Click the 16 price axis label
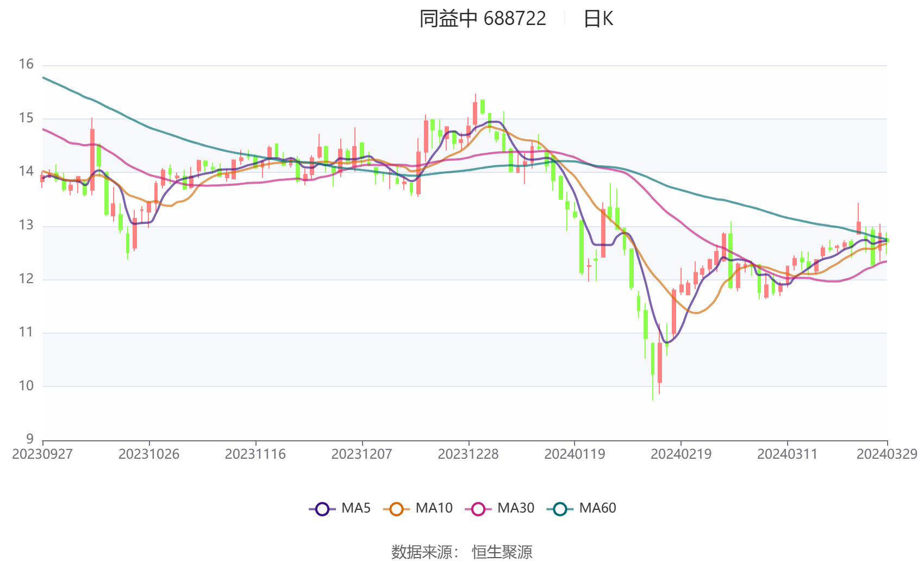 click(26, 64)
